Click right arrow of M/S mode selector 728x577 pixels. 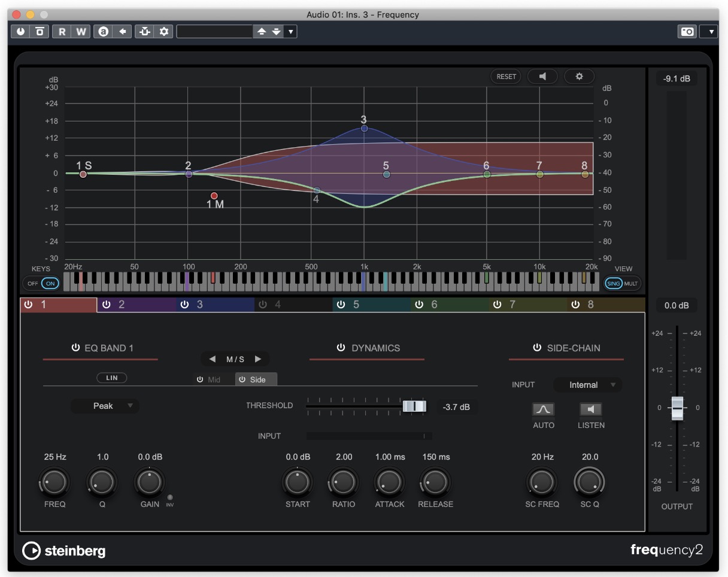(x=258, y=359)
